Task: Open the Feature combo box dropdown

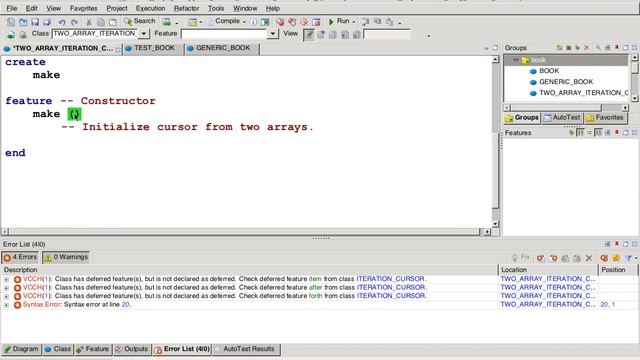Action: pos(273,34)
